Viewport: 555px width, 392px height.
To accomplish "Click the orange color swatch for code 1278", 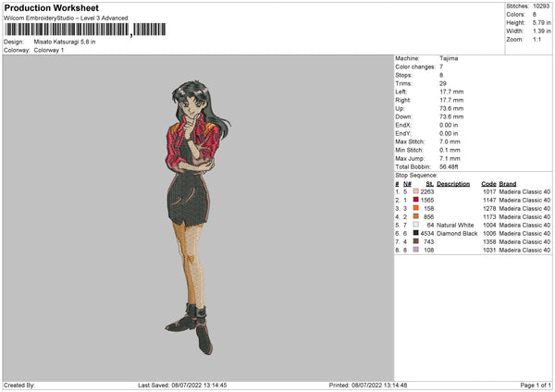I will click(415, 208).
